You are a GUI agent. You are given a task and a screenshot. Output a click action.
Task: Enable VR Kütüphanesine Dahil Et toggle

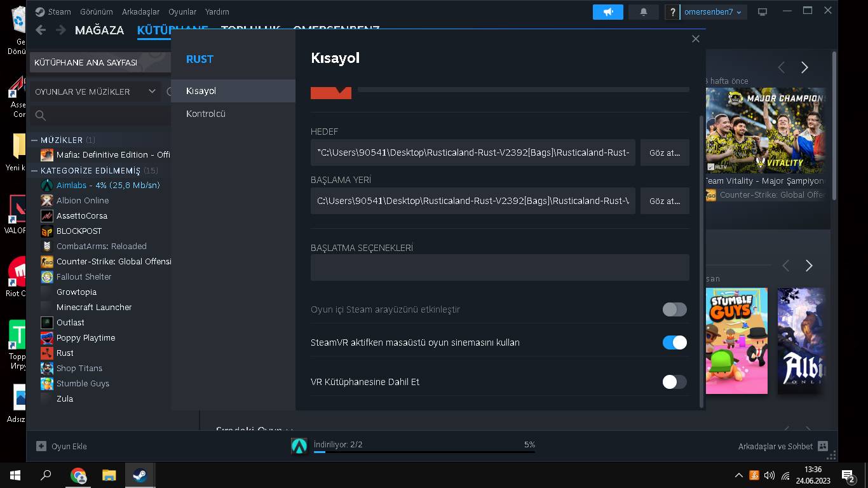pos(675,382)
